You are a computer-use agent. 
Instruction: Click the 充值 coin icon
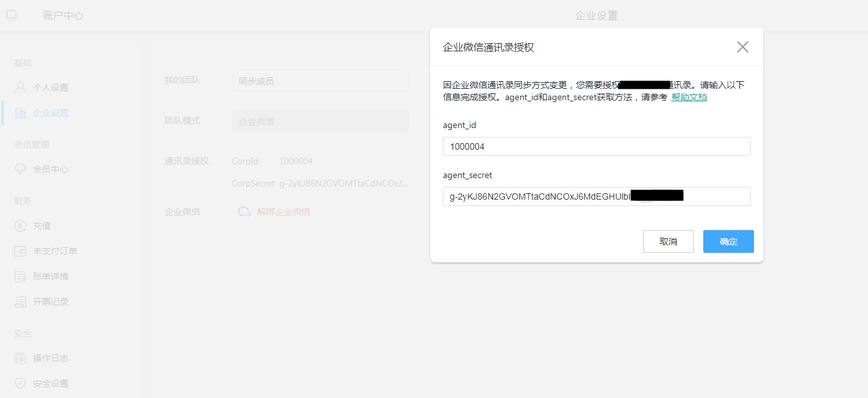(20, 226)
